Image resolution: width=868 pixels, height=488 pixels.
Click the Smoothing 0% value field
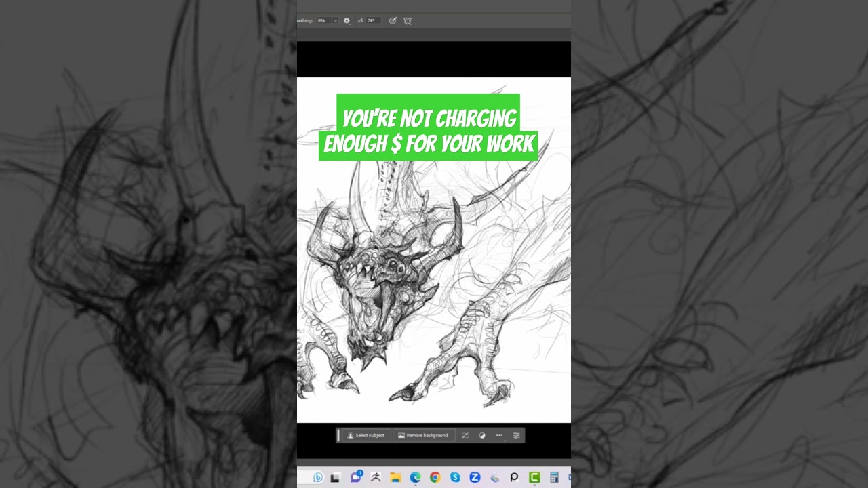click(x=323, y=21)
